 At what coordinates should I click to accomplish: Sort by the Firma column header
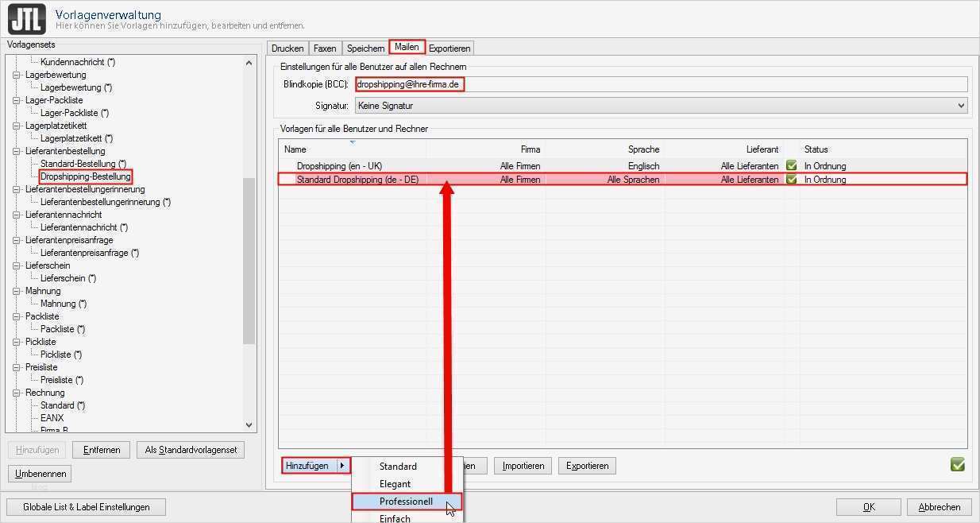coord(531,149)
